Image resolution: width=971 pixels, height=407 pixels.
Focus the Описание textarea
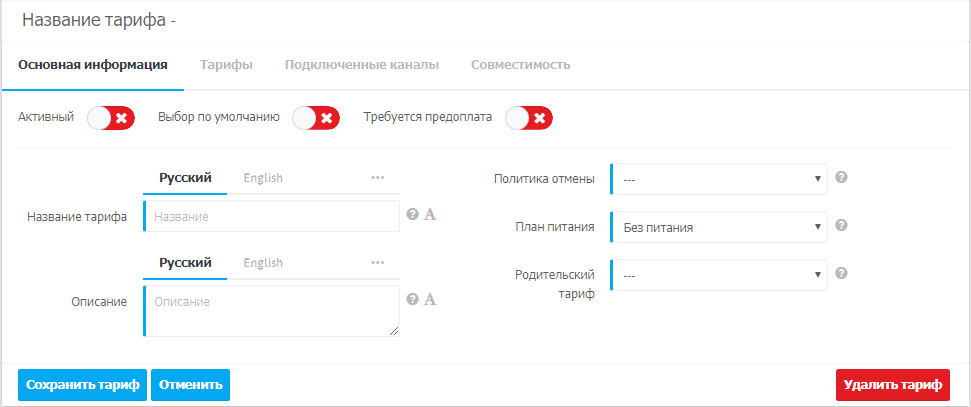pos(271,311)
